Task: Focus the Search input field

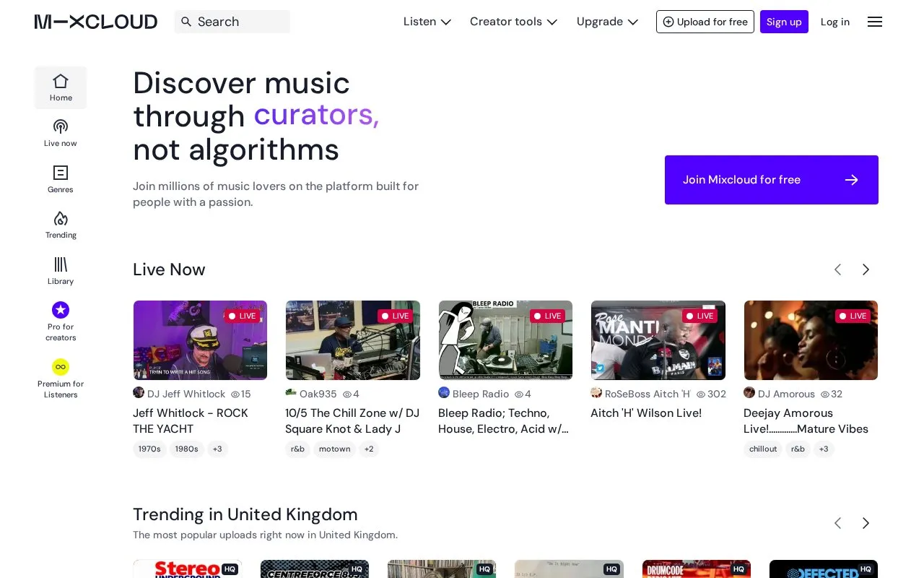Action: click(232, 22)
